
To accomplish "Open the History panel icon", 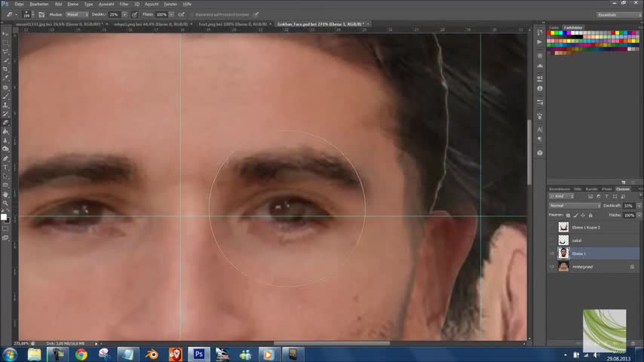I will pos(540,32).
